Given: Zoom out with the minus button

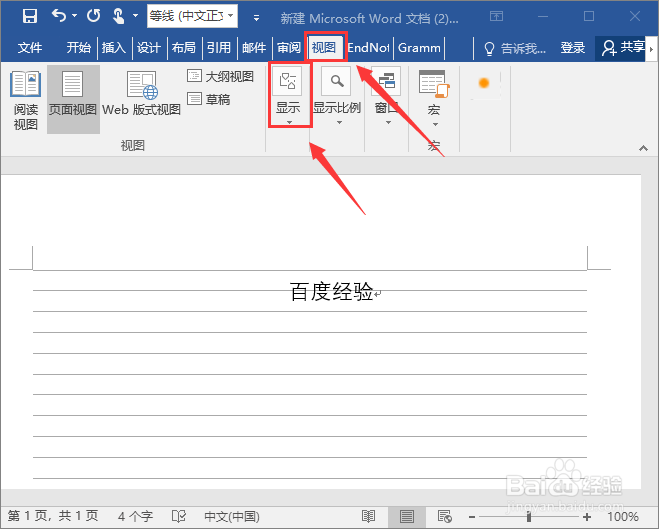Looking at the screenshot, I should [472, 517].
